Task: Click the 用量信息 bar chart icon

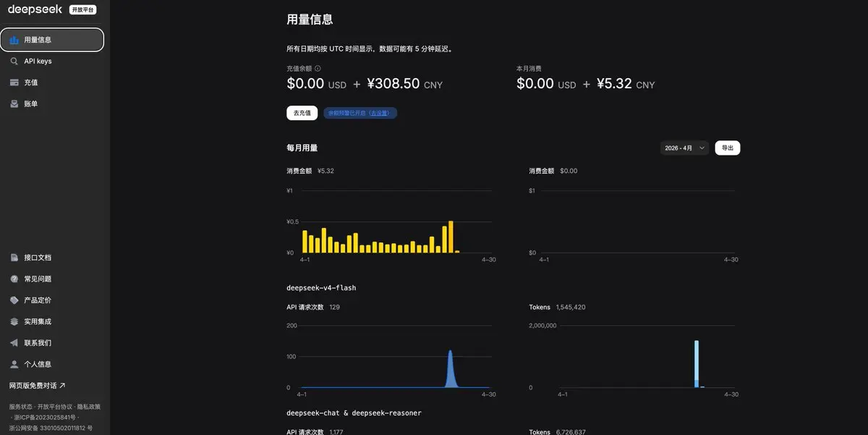Action: 14,40
